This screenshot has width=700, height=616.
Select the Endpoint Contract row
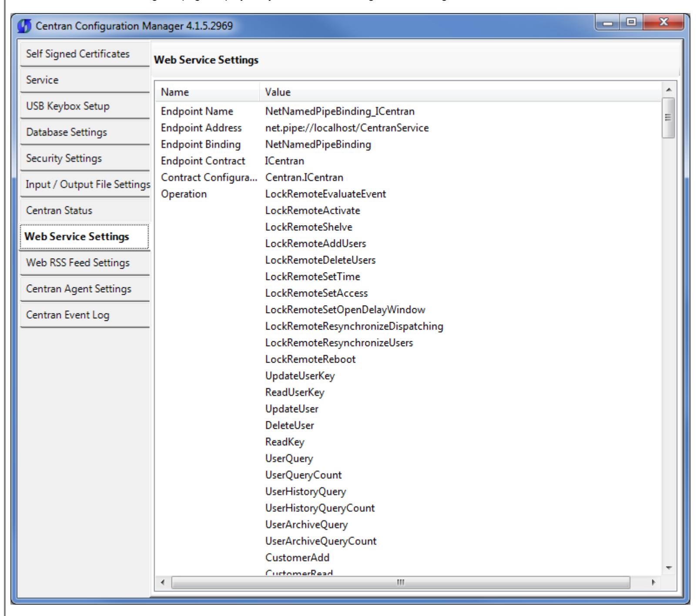(x=409, y=161)
